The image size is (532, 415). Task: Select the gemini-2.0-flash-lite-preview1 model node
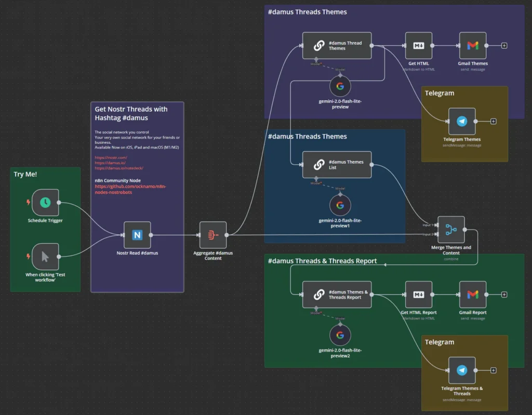click(340, 205)
